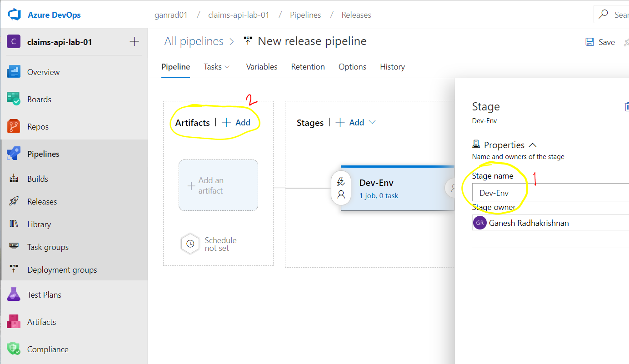Click the New release pipeline title
The image size is (629, 364).
pos(312,41)
